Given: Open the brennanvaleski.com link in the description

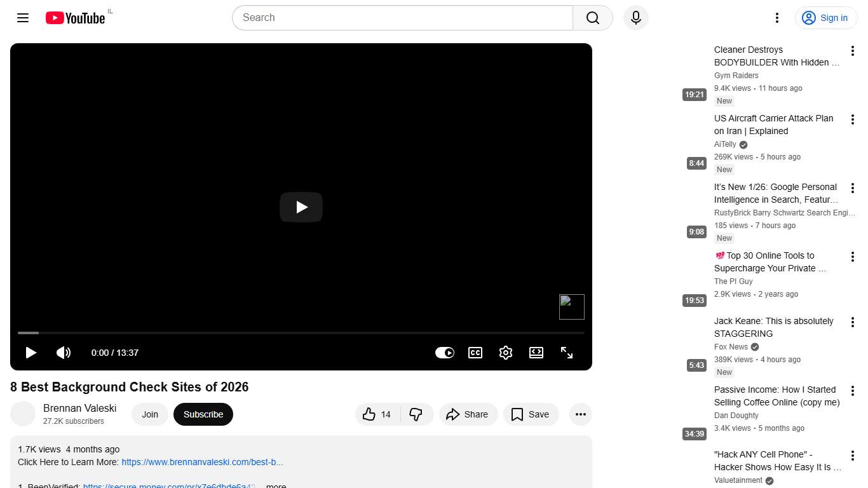Looking at the screenshot, I should [202, 462].
